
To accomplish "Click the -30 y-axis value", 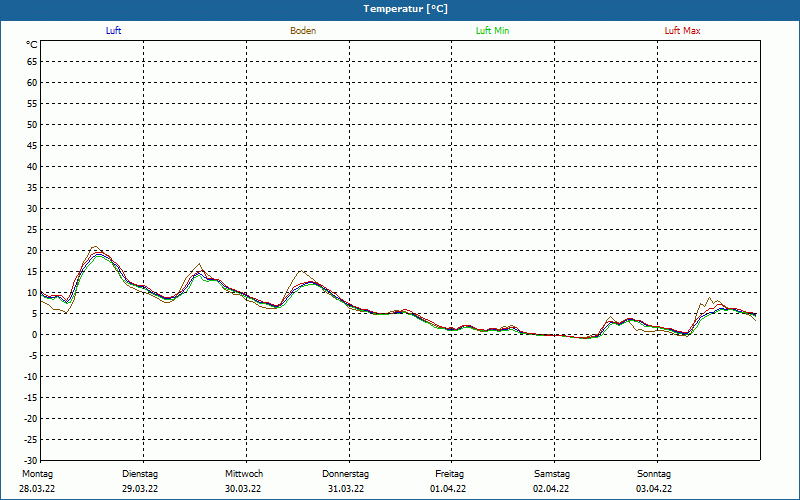I will click(x=31, y=461).
